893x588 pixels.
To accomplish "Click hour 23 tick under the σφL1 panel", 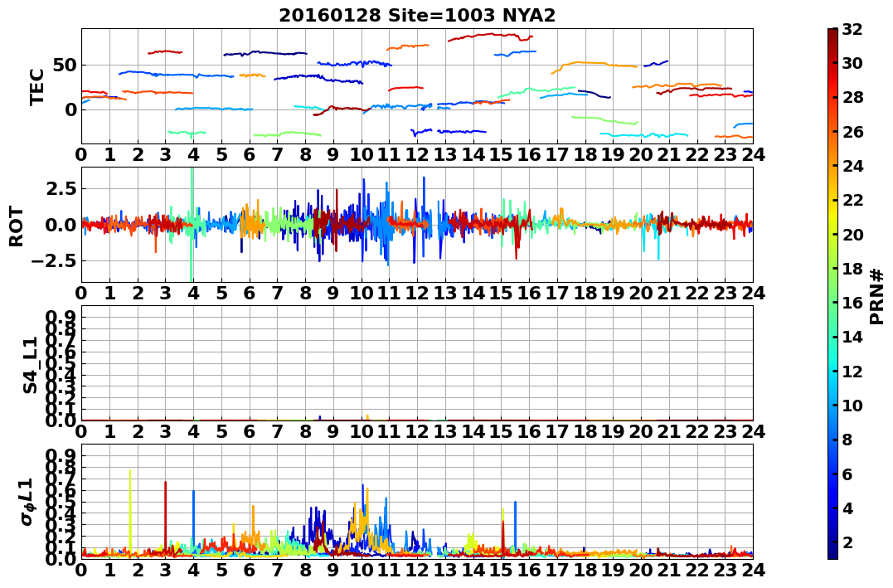I will [x=725, y=571].
